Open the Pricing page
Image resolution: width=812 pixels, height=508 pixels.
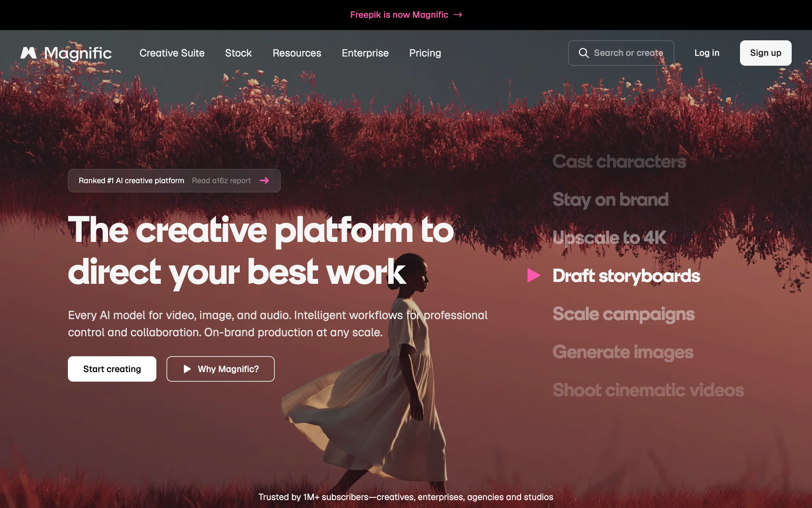pyautogui.click(x=425, y=53)
